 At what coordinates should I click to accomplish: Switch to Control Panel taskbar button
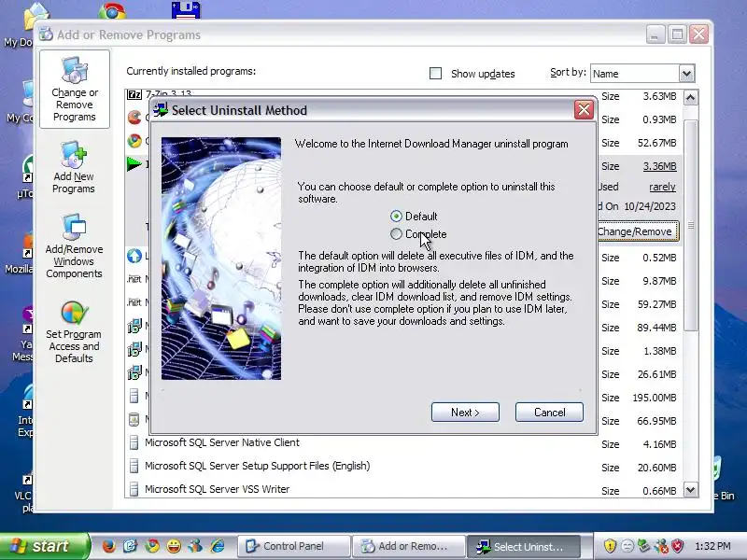pyautogui.click(x=293, y=546)
